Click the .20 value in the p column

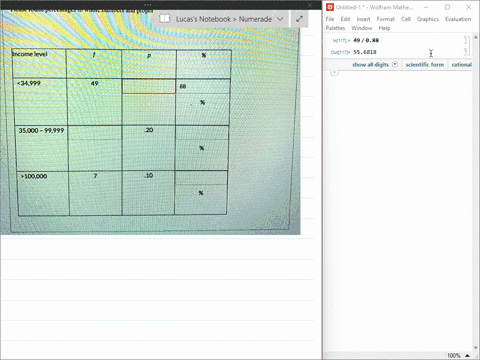(x=149, y=130)
